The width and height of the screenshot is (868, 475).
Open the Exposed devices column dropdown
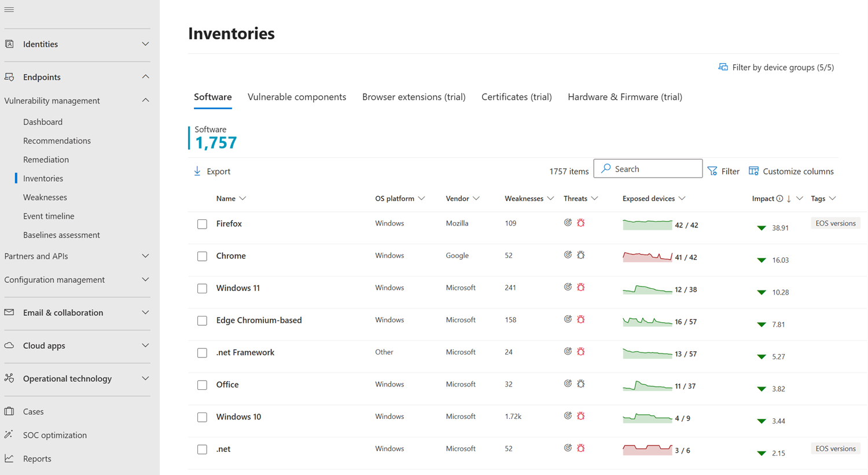(x=682, y=198)
